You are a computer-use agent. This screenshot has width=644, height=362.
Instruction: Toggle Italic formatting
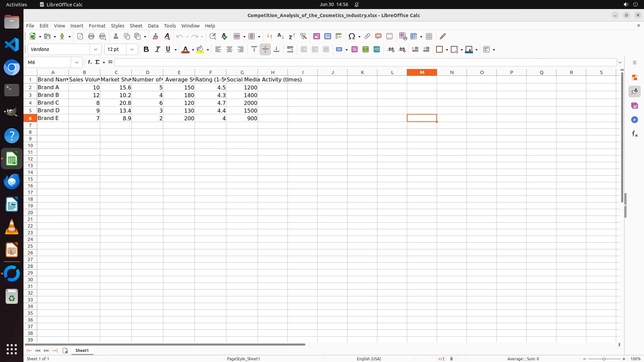pyautogui.click(x=157, y=50)
